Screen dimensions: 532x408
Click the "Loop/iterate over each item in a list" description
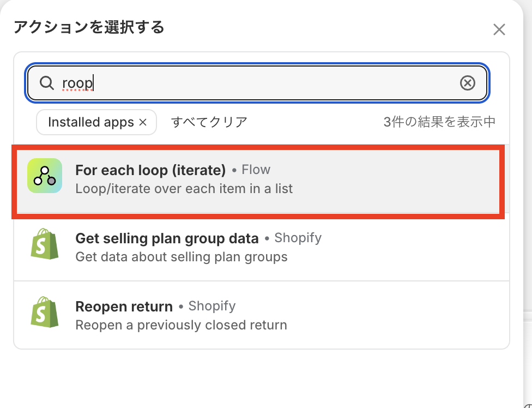(184, 189)
